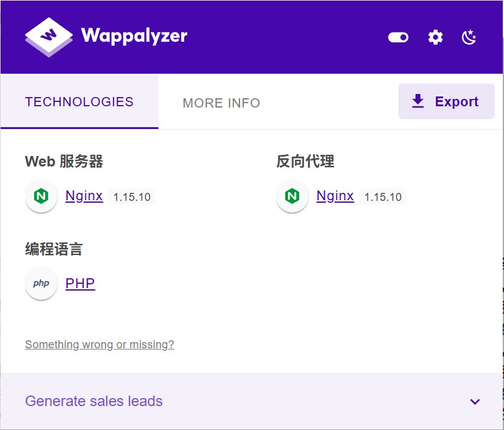Click the Web 服务器 category heading
This screenshot has width=504, height=430.
pyautogui.click(x=64, y=161)
